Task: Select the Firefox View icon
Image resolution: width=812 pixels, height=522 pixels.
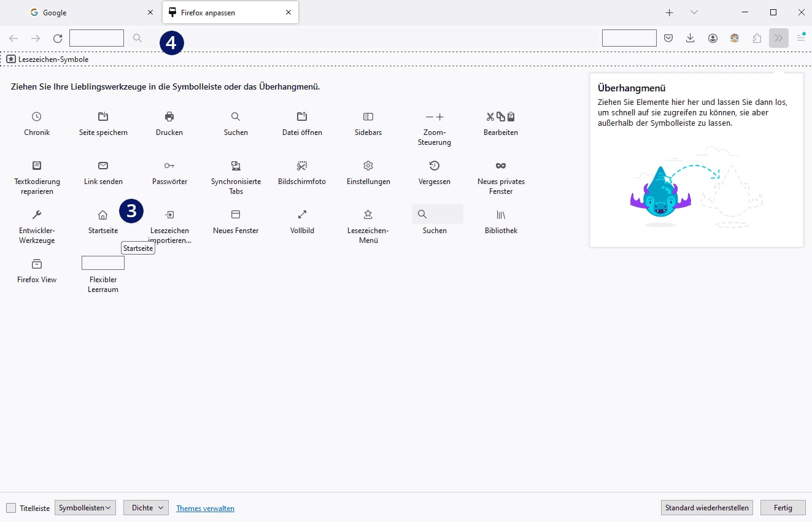Action: (x=37, y=264)
